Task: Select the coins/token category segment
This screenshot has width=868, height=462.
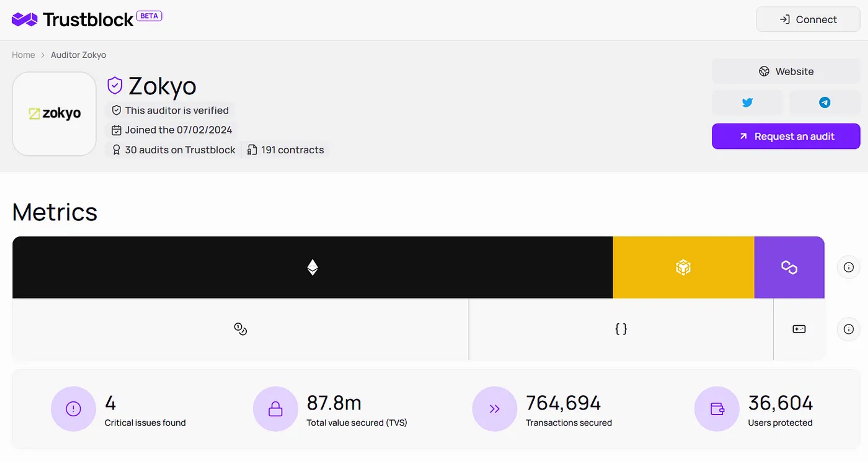Action: [x=240, y=329]
